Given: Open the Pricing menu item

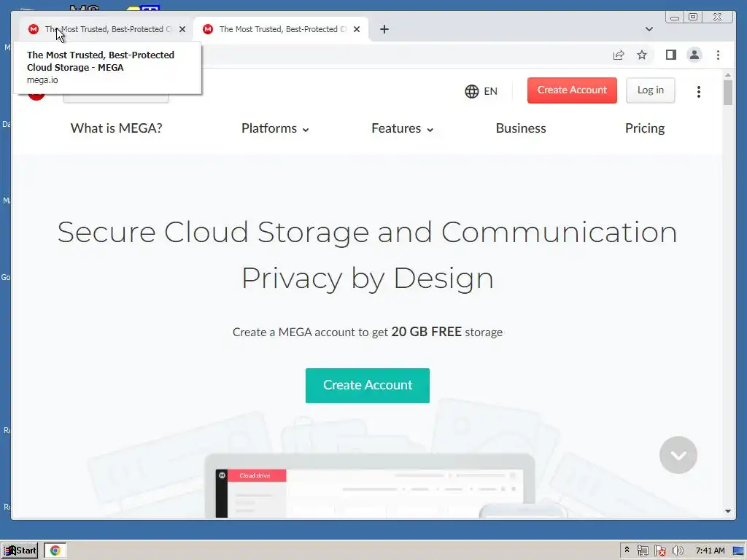Looking at the screenshot, I should tap(645, 128).
